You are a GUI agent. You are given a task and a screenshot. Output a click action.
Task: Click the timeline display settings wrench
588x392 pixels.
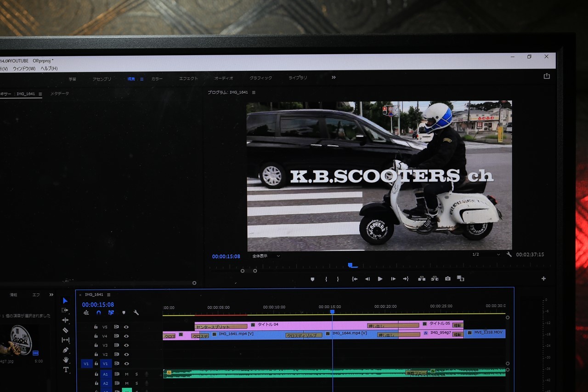[x=136, y=312]
